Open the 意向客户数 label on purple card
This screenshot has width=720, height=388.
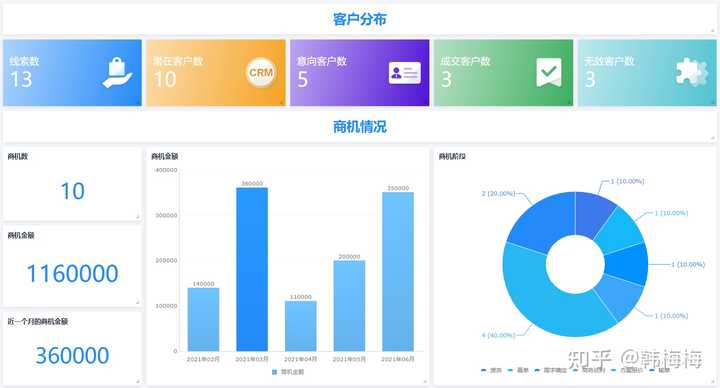tap(321, 61)
